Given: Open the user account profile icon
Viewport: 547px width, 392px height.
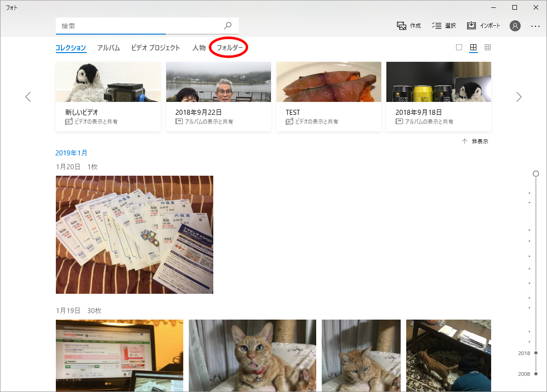Looking at the screenshot, I should (x=515, y=26).
